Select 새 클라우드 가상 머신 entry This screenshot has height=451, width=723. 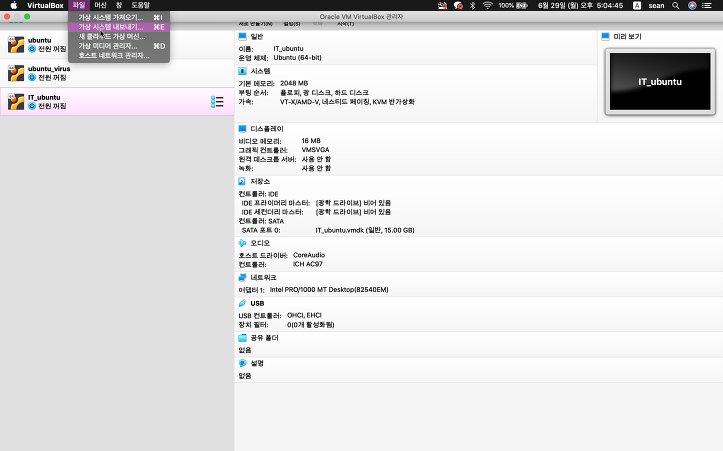point(119,36)
